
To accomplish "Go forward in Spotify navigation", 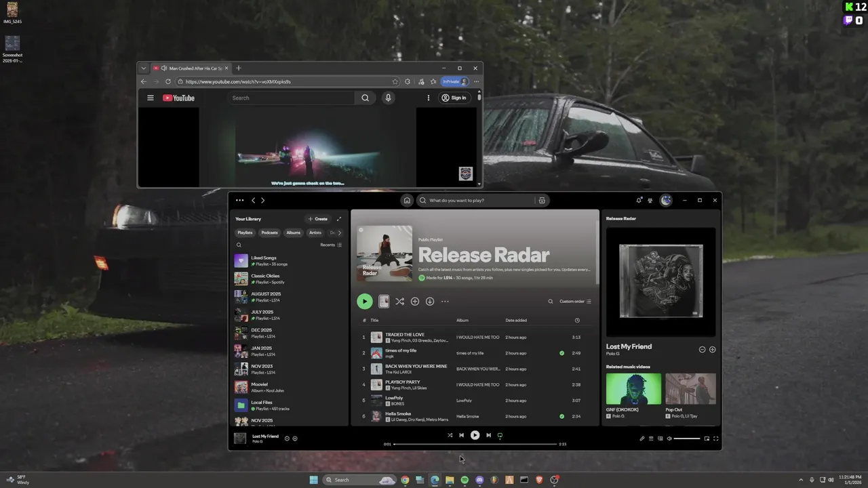I will tap(263, 201).
